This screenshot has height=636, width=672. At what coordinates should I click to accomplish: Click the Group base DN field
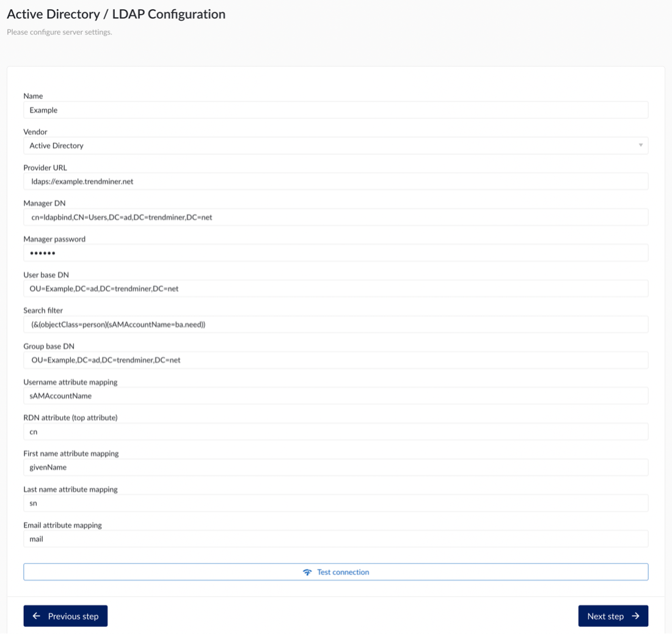(x=335, y=360)
